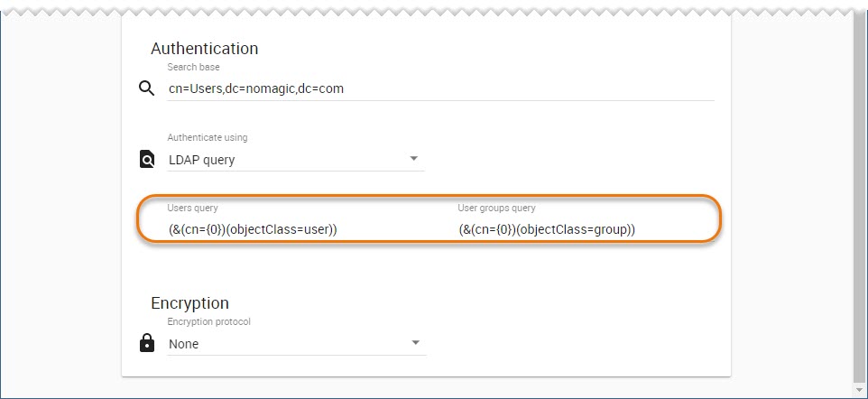Screen dimensions: 868x399
Task: Click the padlock icon next to Encryption protocol
Action: (x=146, y=343)
